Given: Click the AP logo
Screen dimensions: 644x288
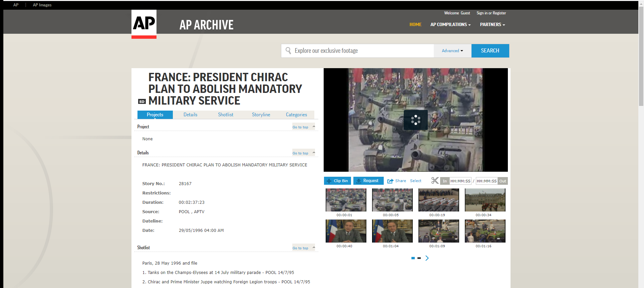Looking at the screenshot, I should [144, 24].
